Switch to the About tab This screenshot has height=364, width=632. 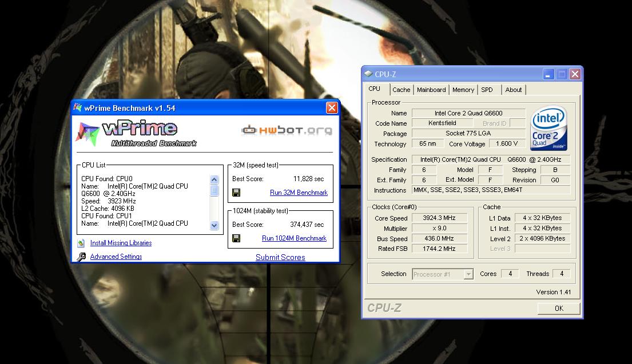coord(514,90)
